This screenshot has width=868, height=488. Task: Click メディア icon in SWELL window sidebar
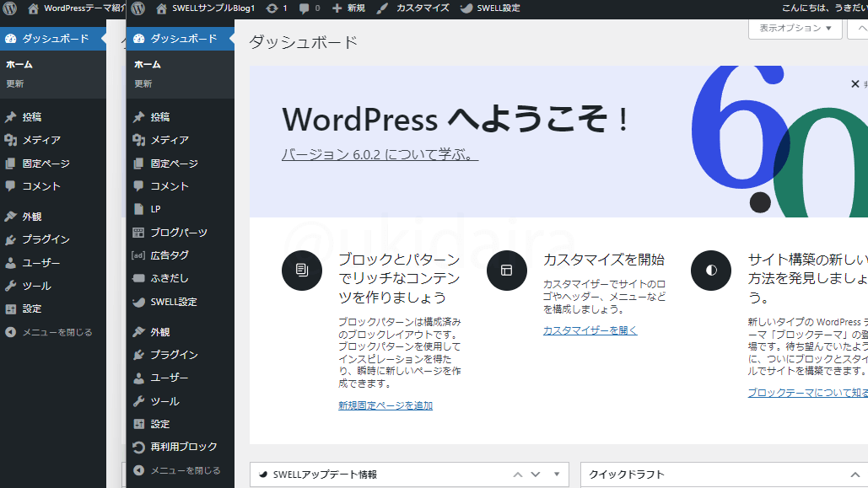(138, 141)
